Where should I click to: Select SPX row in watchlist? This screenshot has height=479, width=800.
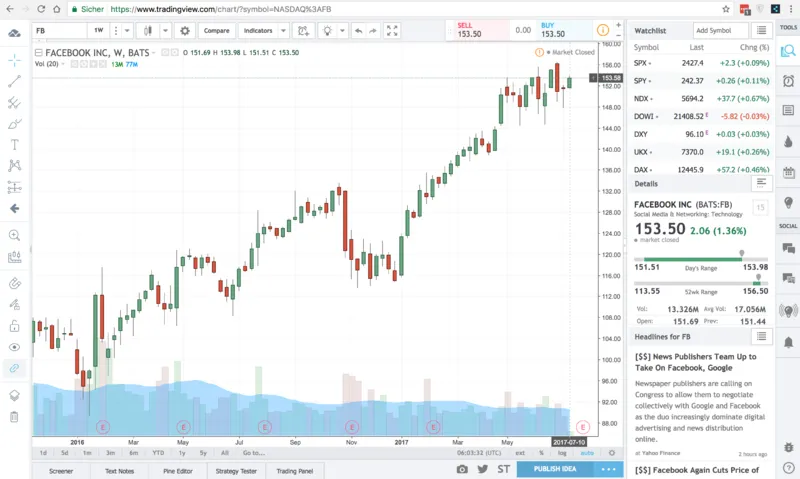click(x=701, y=63)
